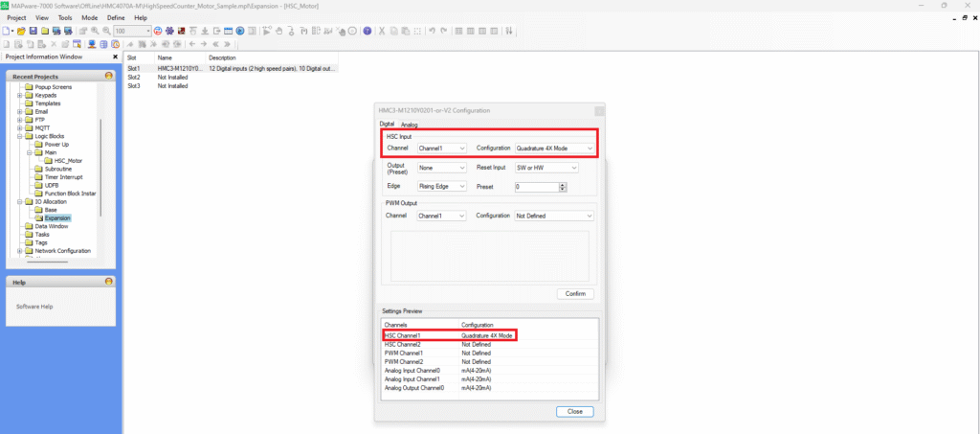This screenshot has height=434, width=980.
Task: Click the purple gear toolbar icon
Action: [169, 31]
